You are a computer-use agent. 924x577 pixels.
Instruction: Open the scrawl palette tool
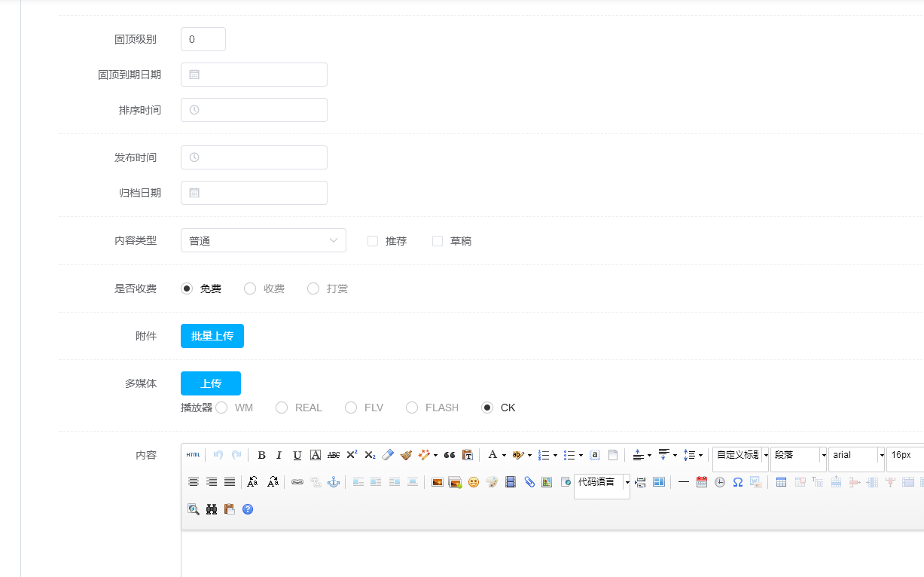492,482
